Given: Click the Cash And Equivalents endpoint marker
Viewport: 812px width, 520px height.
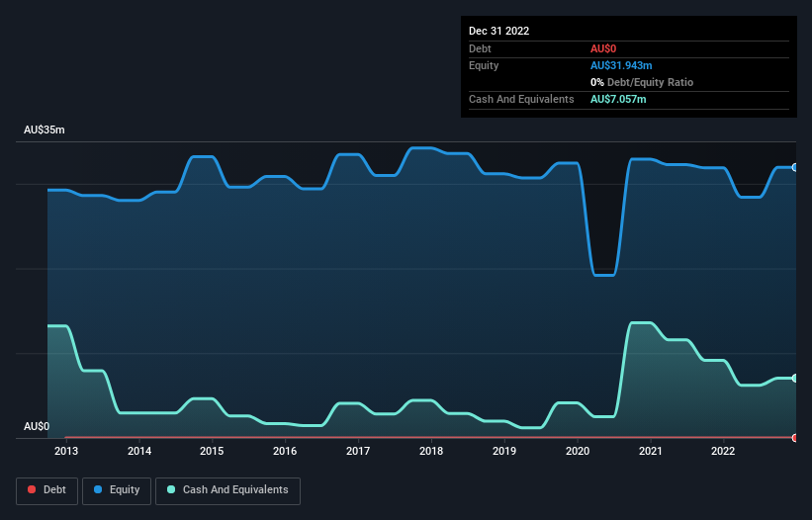Looking at the screenshot, I should tap(795, 379).
